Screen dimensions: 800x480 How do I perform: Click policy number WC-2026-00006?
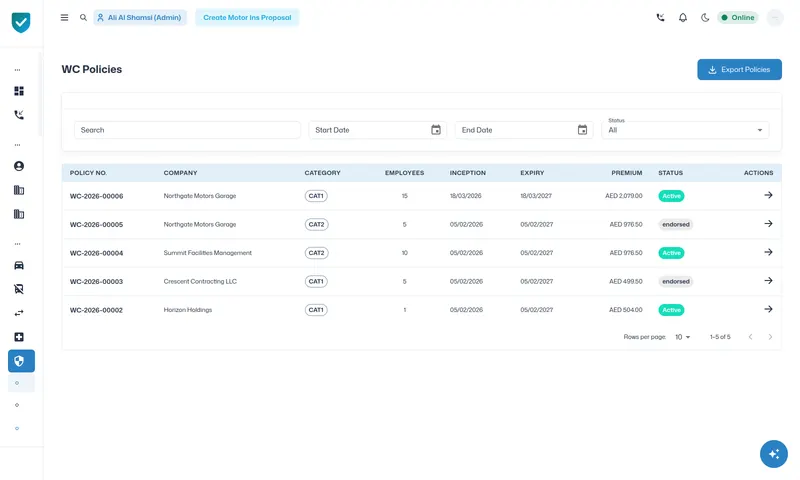[96, 196]
